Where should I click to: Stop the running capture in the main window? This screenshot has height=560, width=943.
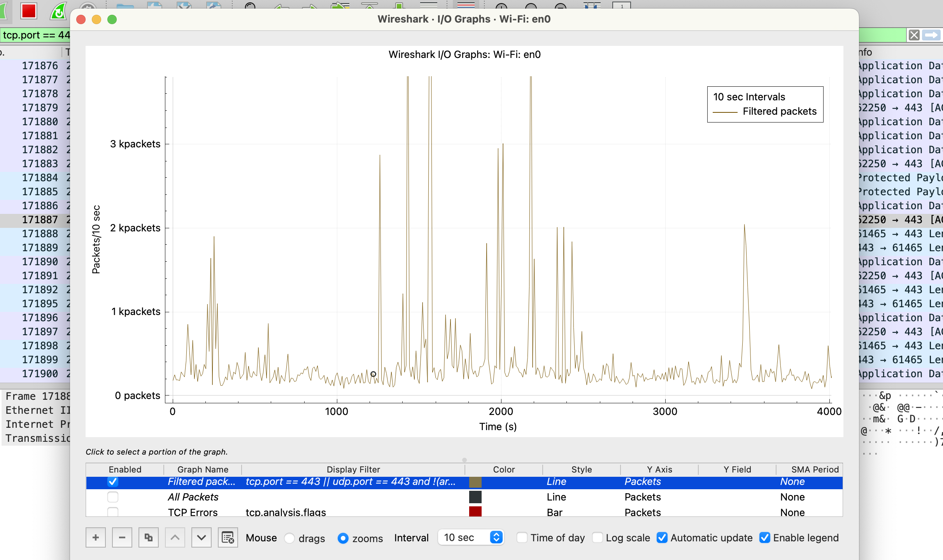[29, 10]
